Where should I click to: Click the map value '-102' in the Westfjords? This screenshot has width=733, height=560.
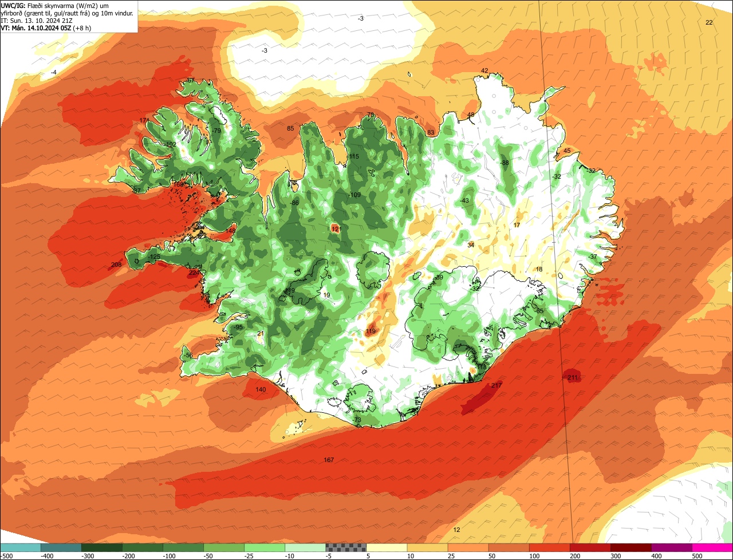(170, 144)
